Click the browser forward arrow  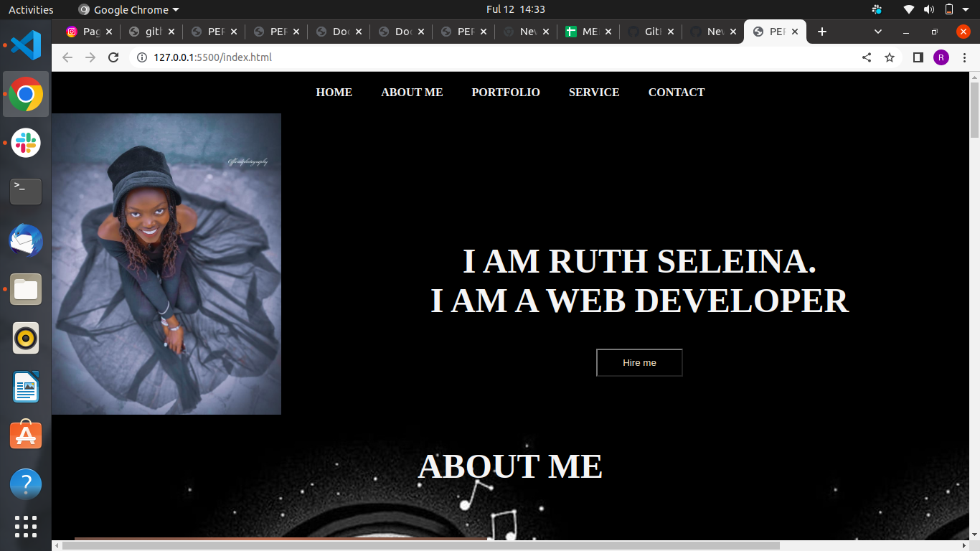pyautogui.click(x=90, y=57)
